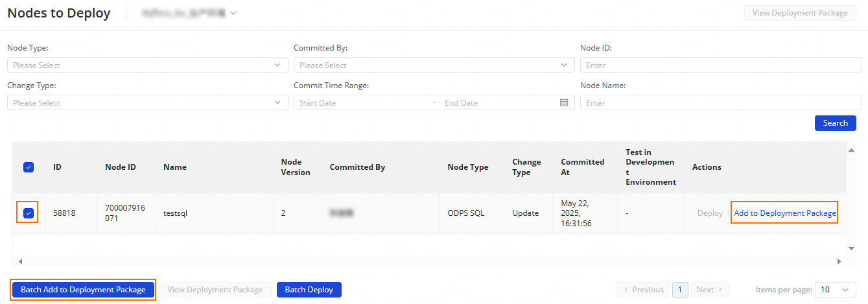Image resolution: width=868 pixels, height=304 pixels.
Task: Click the table's scroll down arrow
Action: (x=850, y=248)
